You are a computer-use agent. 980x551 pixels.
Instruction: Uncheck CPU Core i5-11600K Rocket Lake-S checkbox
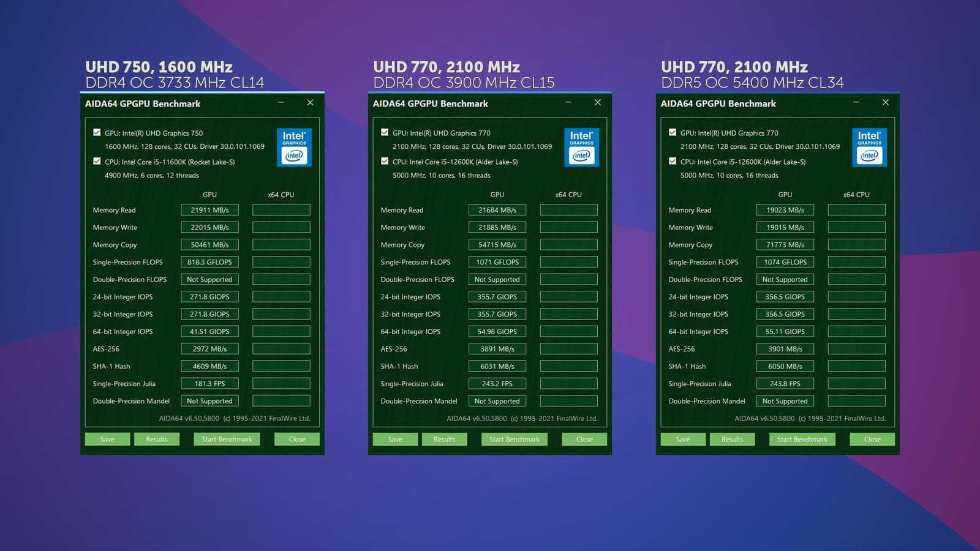(x=97, y=161)
